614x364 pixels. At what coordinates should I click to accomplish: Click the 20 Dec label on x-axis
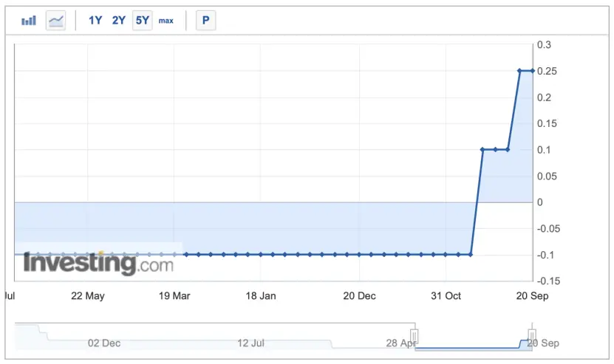[359, 296]
